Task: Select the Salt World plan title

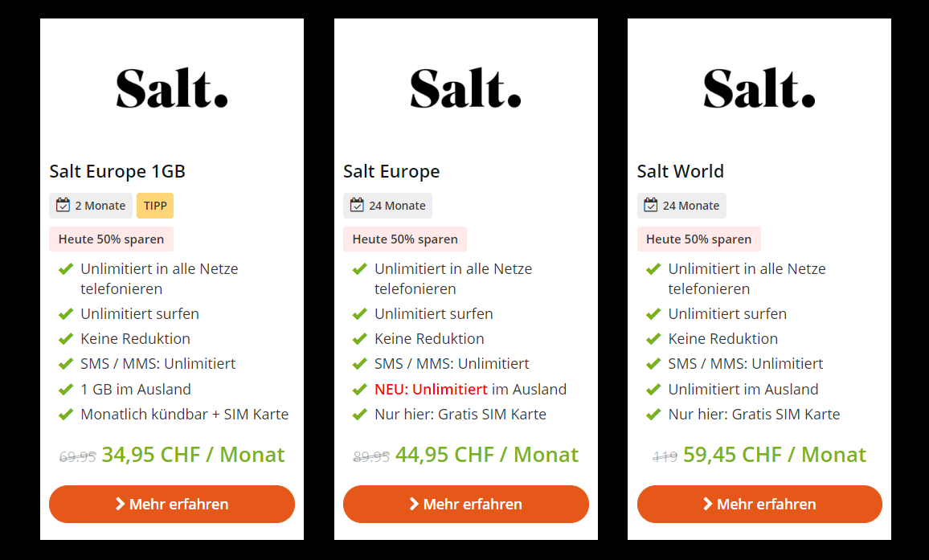Action: (681, 171)
